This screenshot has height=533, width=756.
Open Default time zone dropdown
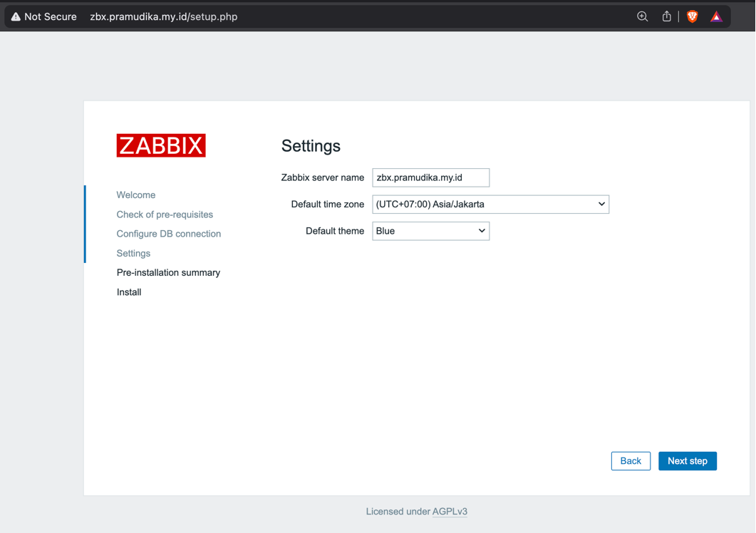point(490,204)
